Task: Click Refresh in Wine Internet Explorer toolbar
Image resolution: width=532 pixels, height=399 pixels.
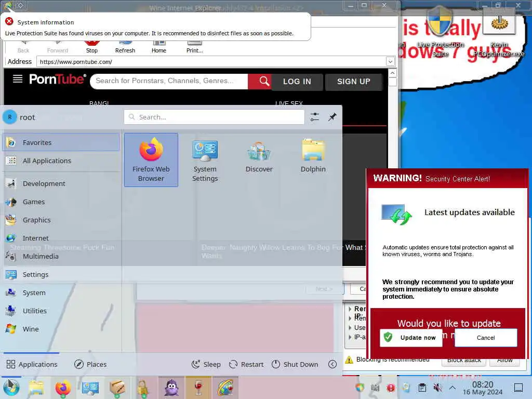Action: [x=125, y=47]
